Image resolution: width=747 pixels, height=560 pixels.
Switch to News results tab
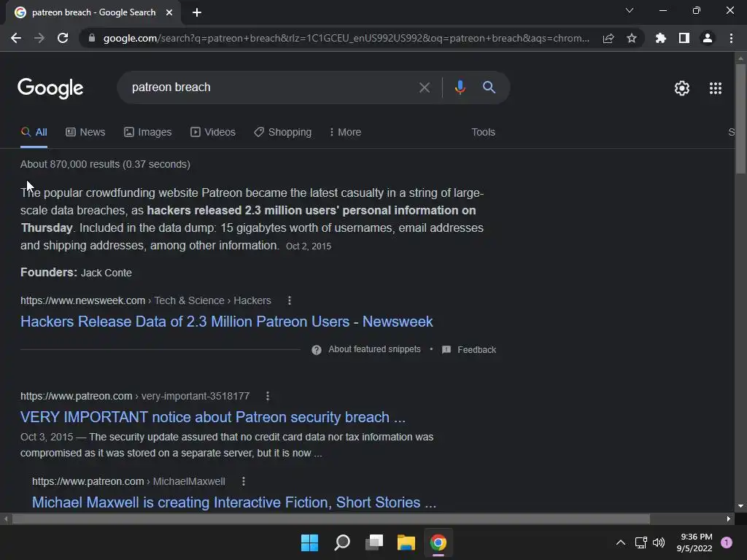pyautogui.click(x=85, y=133)
